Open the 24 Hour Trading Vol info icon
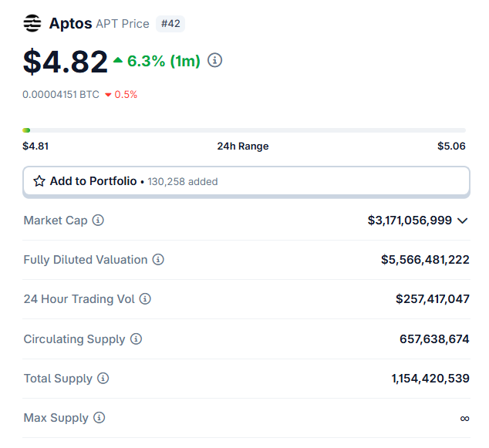 pyautogui.click(x=145, y=299)
